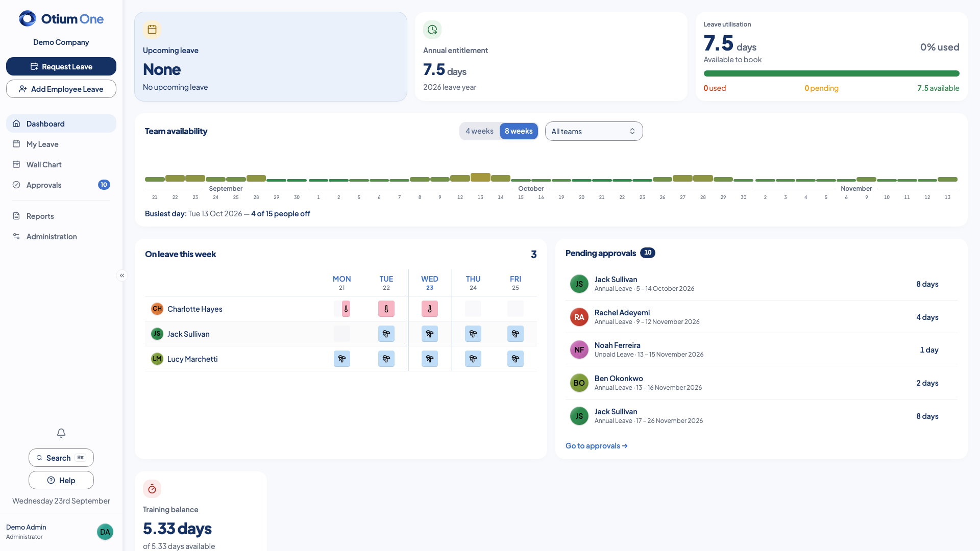
Task: Open the Dashboard menu item
Action: (61, 123)
